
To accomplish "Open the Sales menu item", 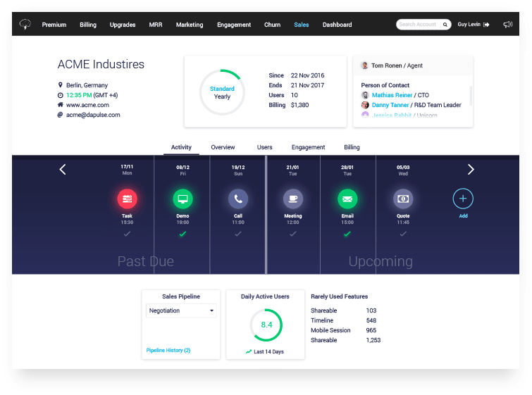I will (302, 25).
